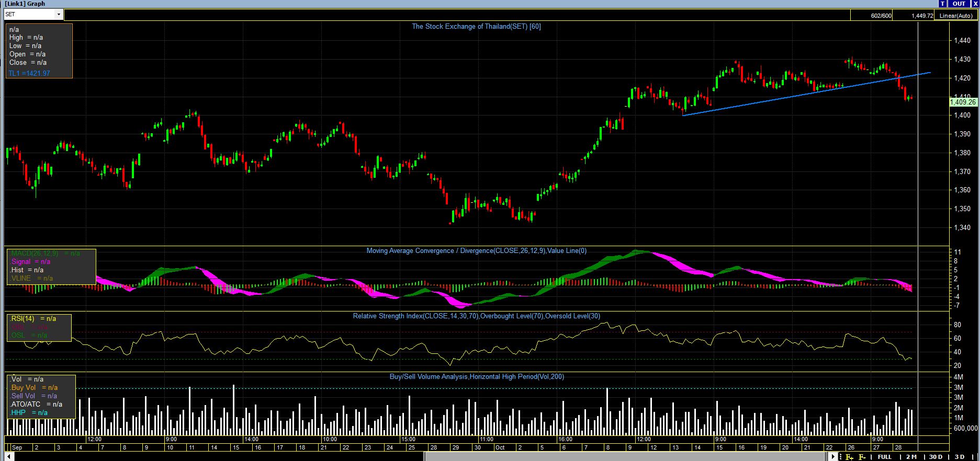Click the T button in title bar

pyautogui.click(x=943, y=4)
